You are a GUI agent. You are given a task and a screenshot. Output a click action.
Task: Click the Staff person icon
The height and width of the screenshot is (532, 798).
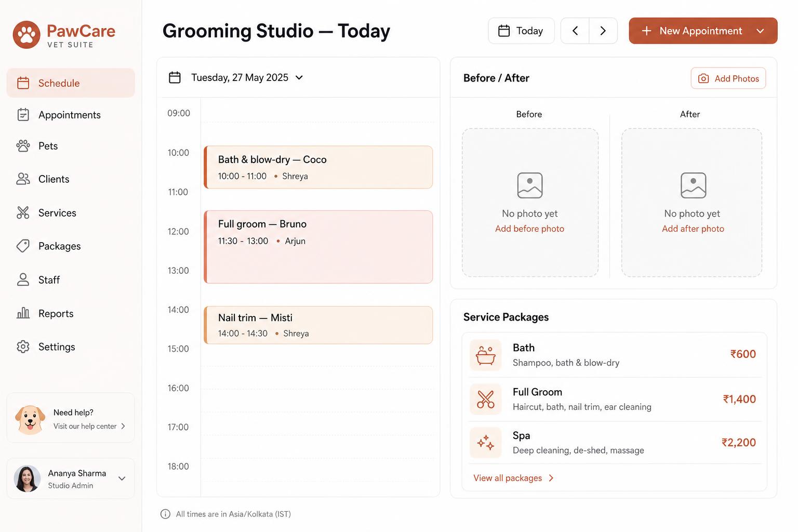23,280
